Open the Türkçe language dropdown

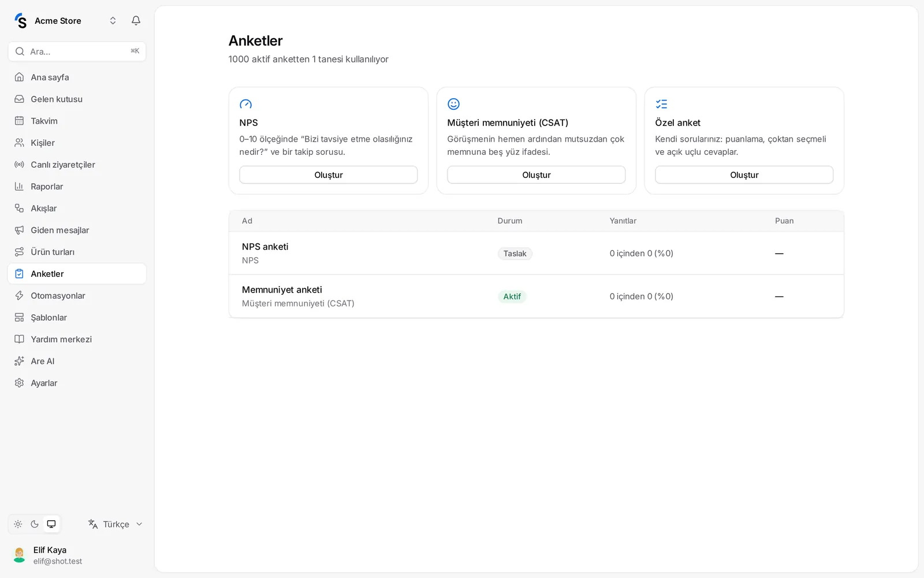tap(115, 524)
